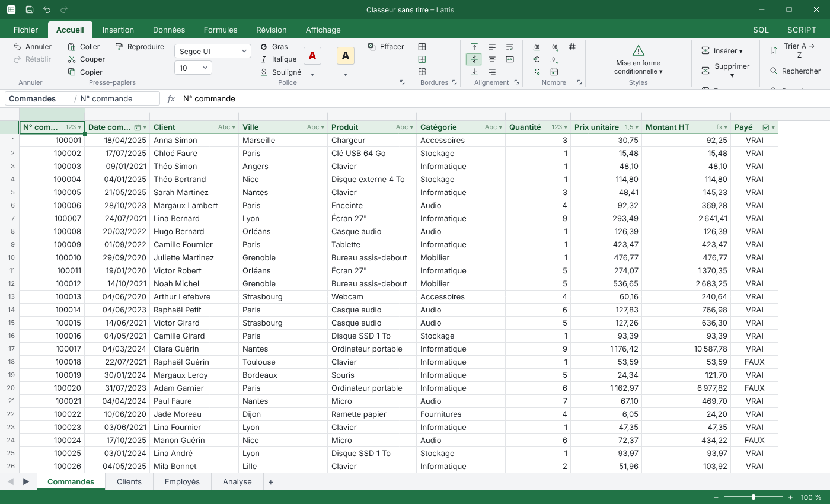830x504 pixels.
Task: Open the Analyse sheet tab
Action: [x=237, y=482]
